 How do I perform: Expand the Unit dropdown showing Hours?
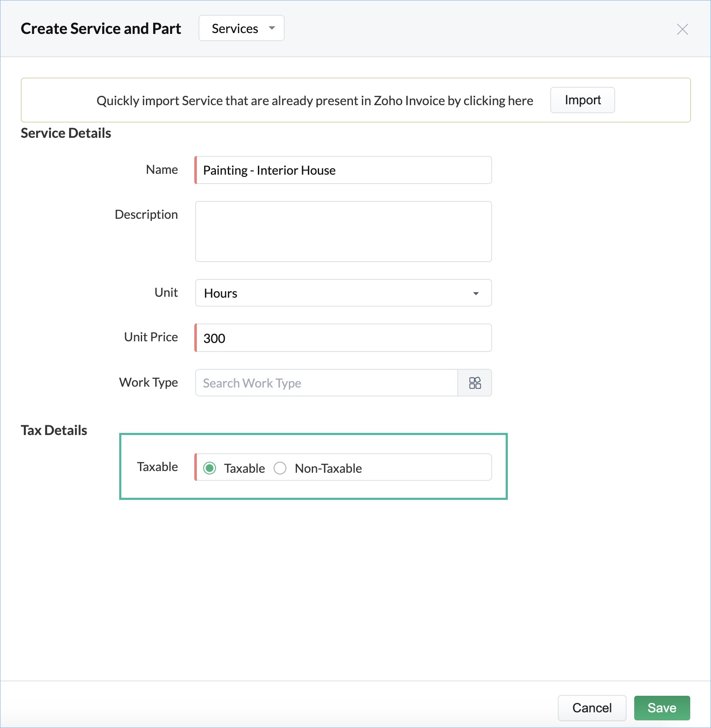coord(343,293)
